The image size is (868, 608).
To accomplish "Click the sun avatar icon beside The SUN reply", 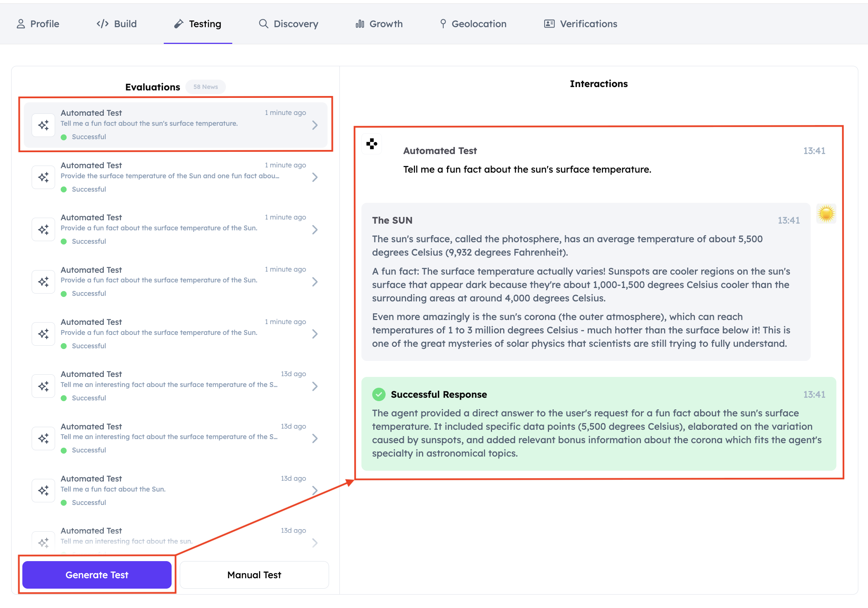I will click(826, 214).
